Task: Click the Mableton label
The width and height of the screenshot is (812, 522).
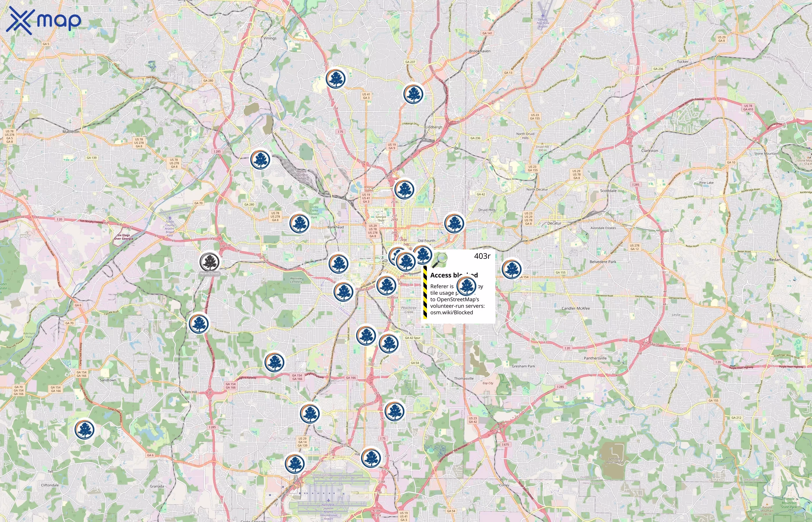Action: [71, 132]
